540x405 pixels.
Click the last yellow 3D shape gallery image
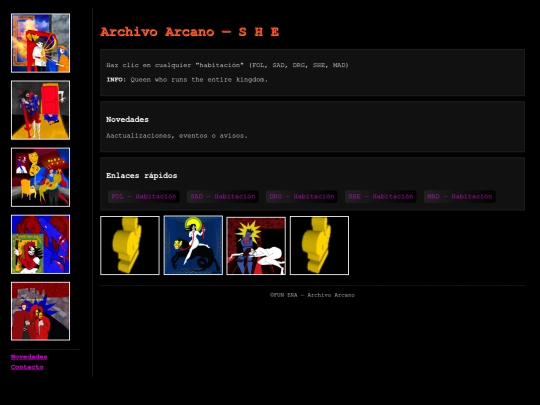(319, 246)
